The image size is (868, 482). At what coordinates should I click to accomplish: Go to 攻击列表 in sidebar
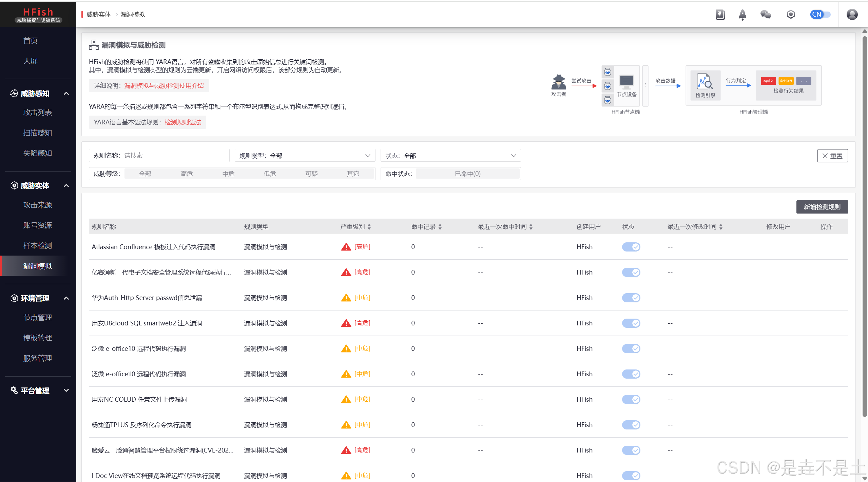pos(37,113)
